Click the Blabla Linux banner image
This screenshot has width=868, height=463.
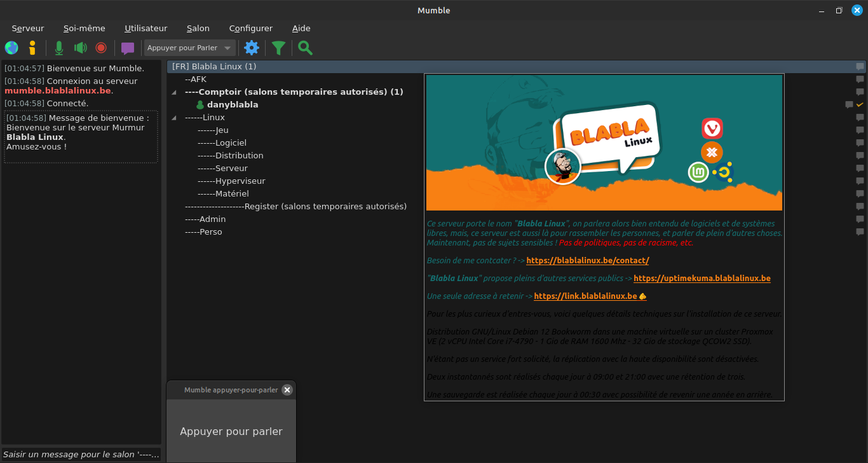(604, 142)
